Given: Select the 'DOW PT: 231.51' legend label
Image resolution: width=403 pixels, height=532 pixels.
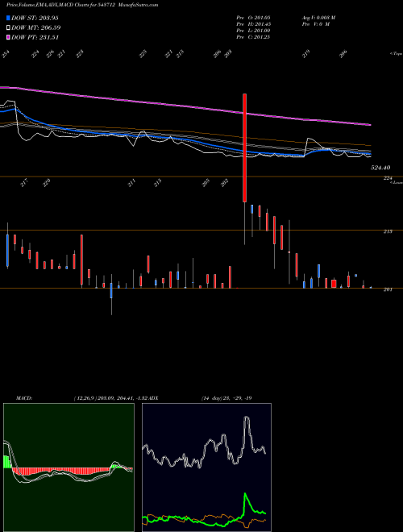Looking at the screenshot, I should click(35, 37).
